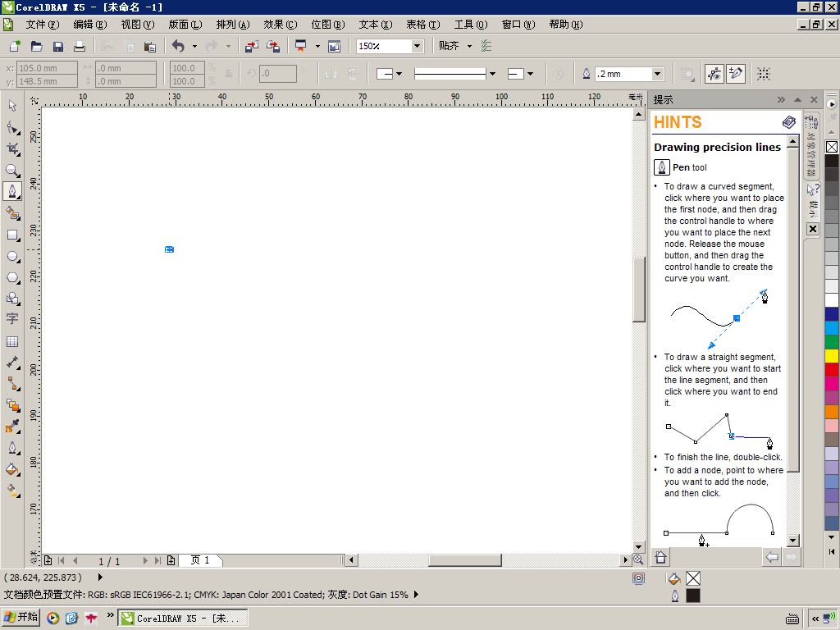This screenshot has width=840, height=630.
Task: Save the document
Action: tap(58, 47)
